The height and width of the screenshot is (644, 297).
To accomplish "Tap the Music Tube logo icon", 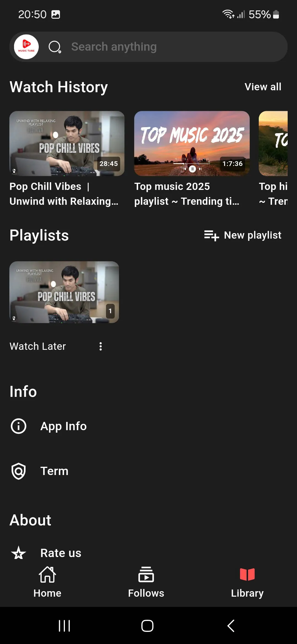I will (26, 47).
